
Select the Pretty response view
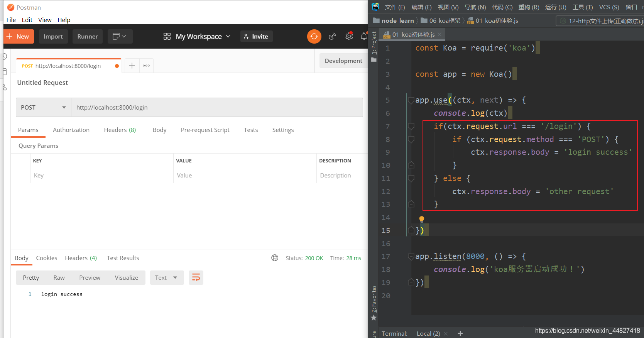coord(31,278)
